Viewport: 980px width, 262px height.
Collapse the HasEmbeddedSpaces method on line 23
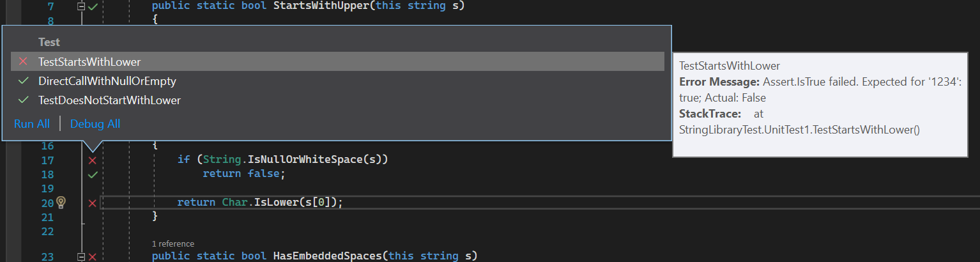pos(81,256)
